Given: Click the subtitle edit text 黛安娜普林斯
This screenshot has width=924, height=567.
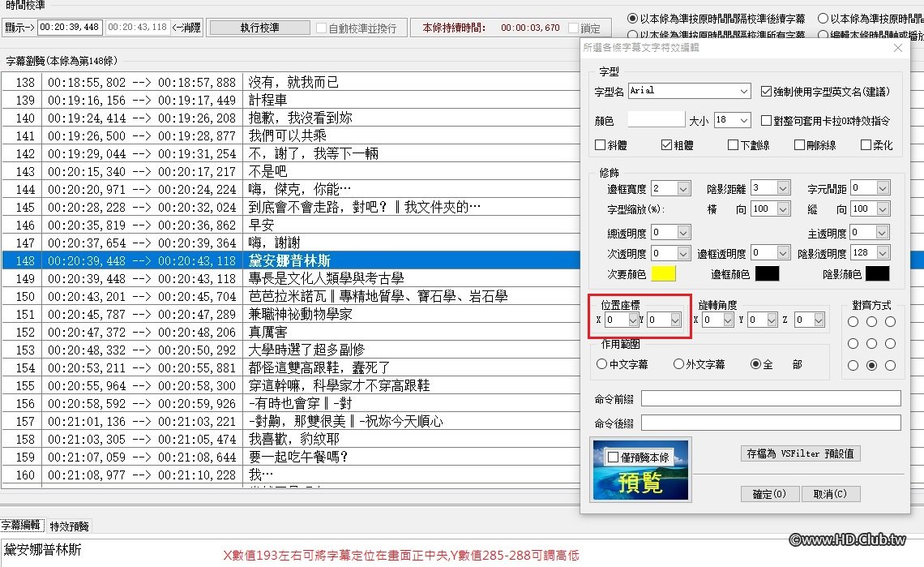Looking at the screenshot, I should click(x=42, y=550).
